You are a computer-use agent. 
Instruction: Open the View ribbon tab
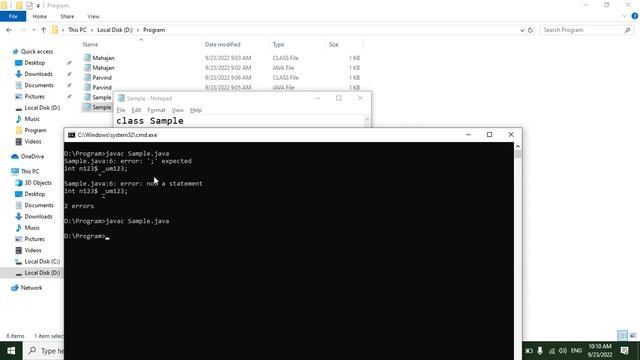click(x=93, y=16)
